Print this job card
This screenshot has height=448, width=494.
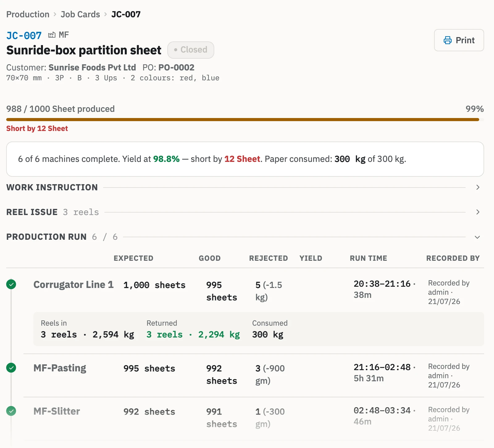(459, 40)
